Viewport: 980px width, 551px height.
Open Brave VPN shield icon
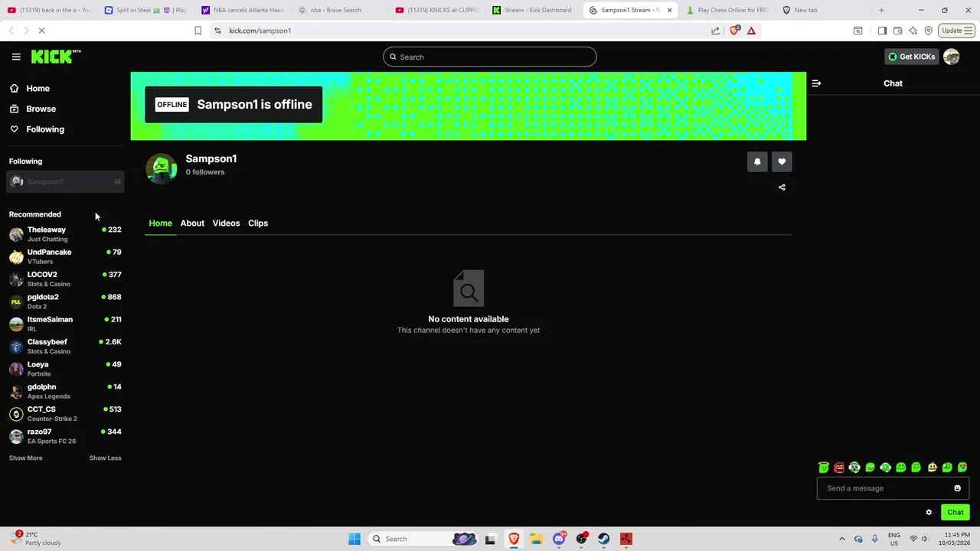(x=928, y=31)
